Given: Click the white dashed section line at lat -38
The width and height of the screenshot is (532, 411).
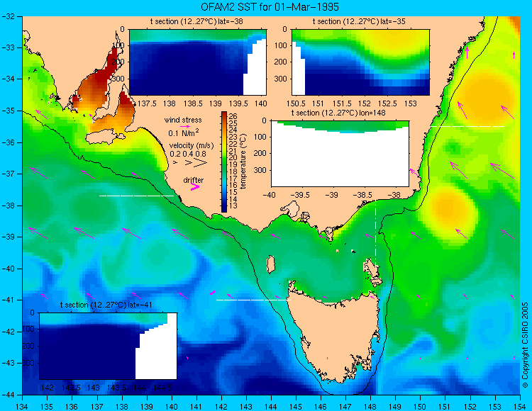Looking at the screenshot, I should point(136,196).
